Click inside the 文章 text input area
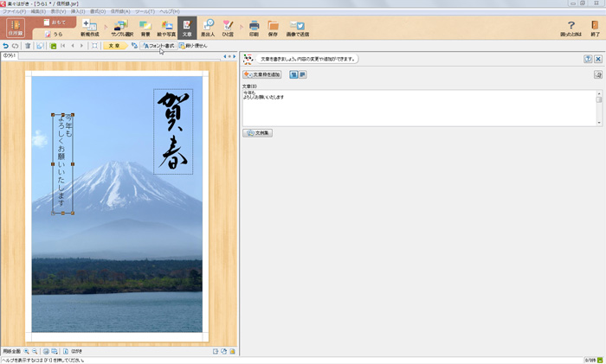Screen dimensions: 606x364 [416, 108]
